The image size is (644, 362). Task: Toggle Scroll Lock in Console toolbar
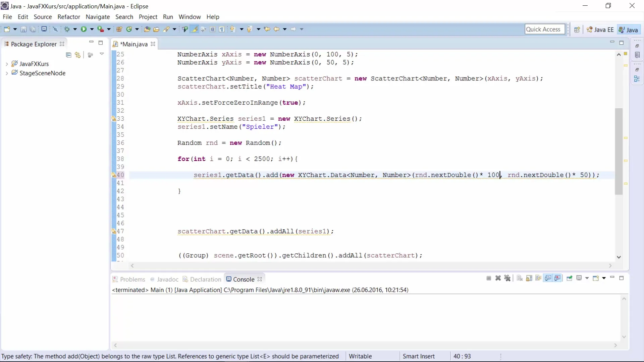[529, 278]
